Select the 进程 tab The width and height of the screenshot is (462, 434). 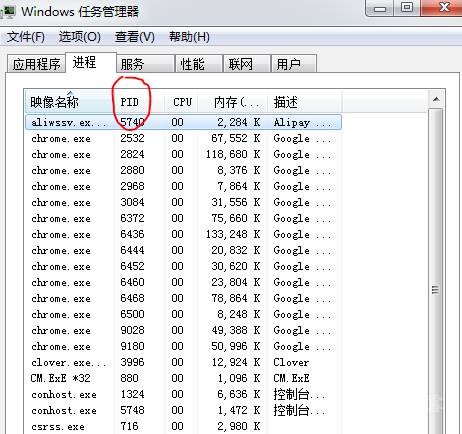(91, 62)
